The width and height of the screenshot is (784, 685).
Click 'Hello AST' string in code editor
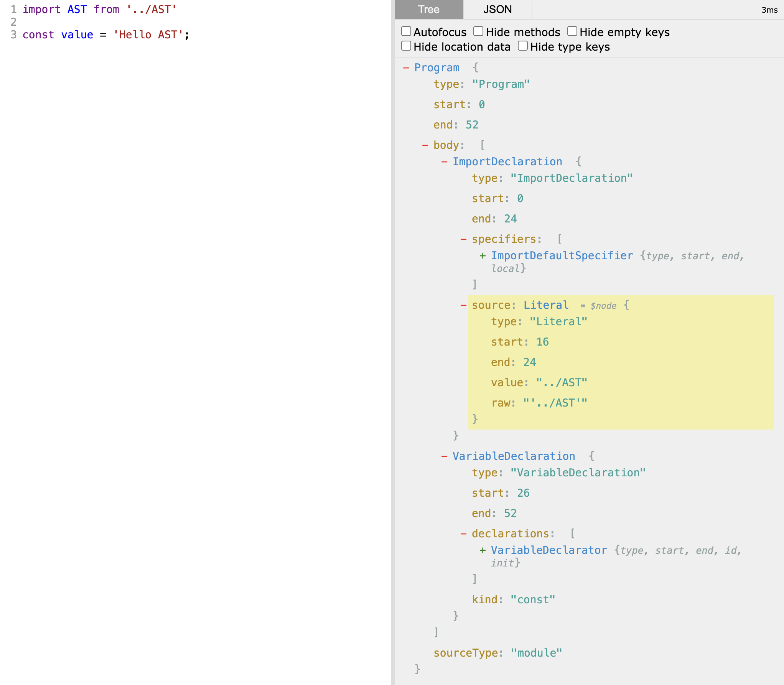point(148,35)
